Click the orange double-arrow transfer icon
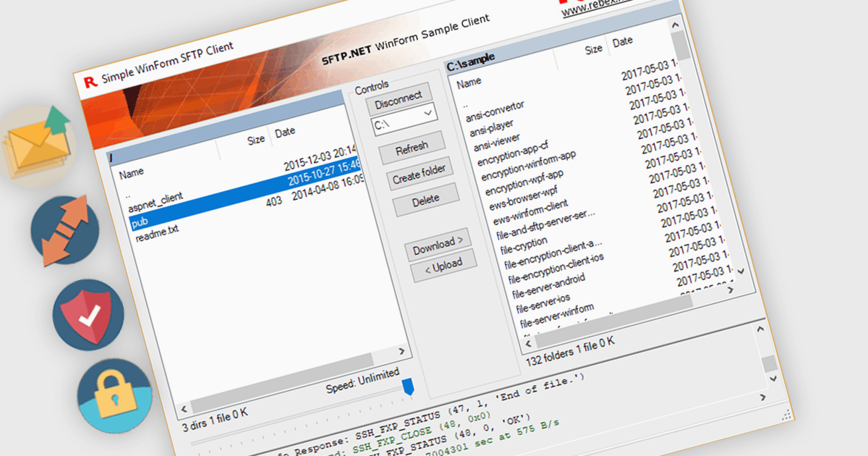Screen dimensions: 868x456 coord(65,230)
